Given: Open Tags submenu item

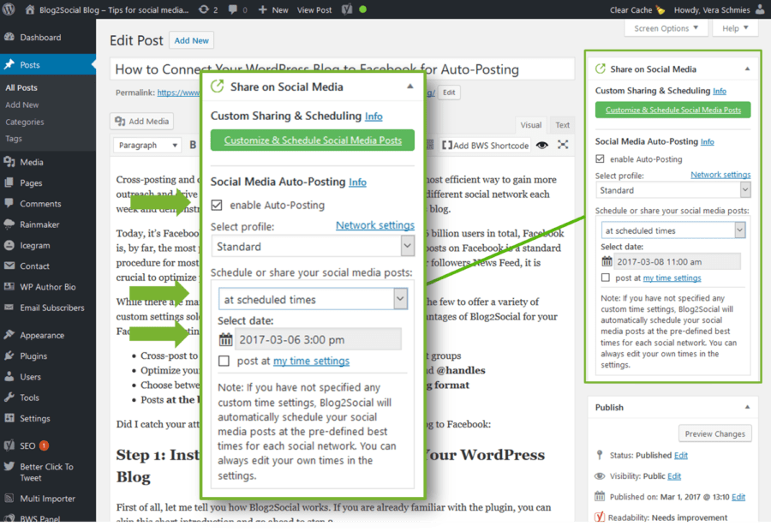Looking at the screenshot, I should coord(13,138).
